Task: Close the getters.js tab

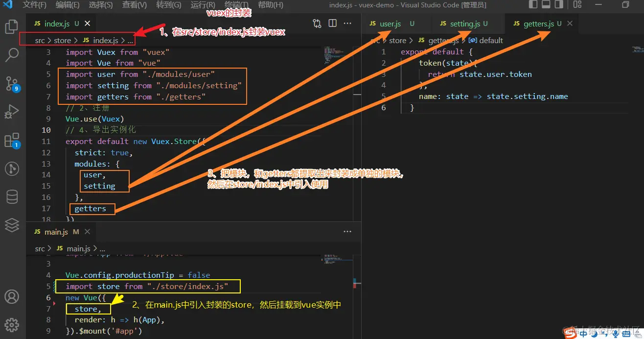Action: (570, 24)
